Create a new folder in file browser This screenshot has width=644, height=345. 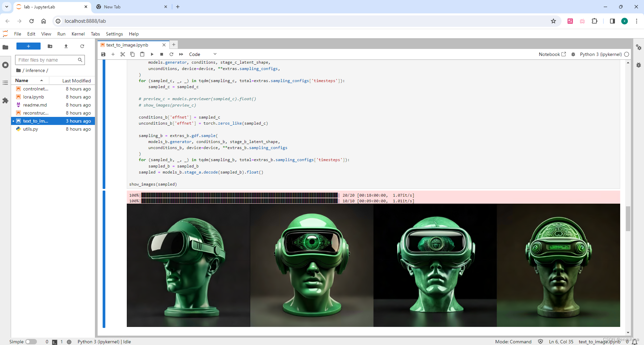[50, 46]
